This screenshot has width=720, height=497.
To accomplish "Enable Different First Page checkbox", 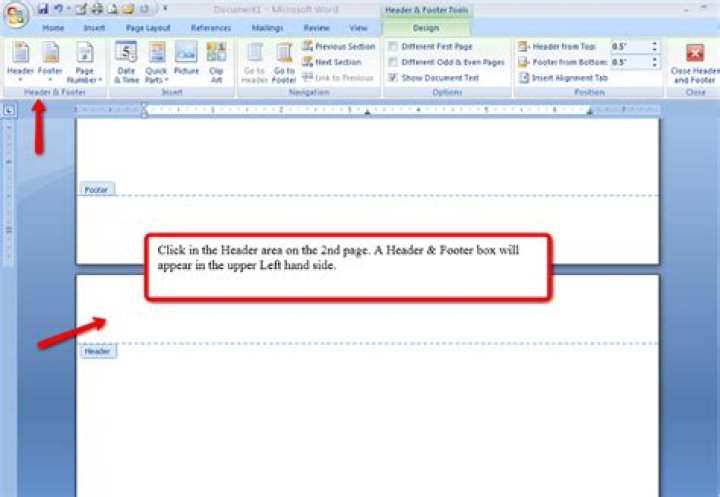I will click(393, 47).
